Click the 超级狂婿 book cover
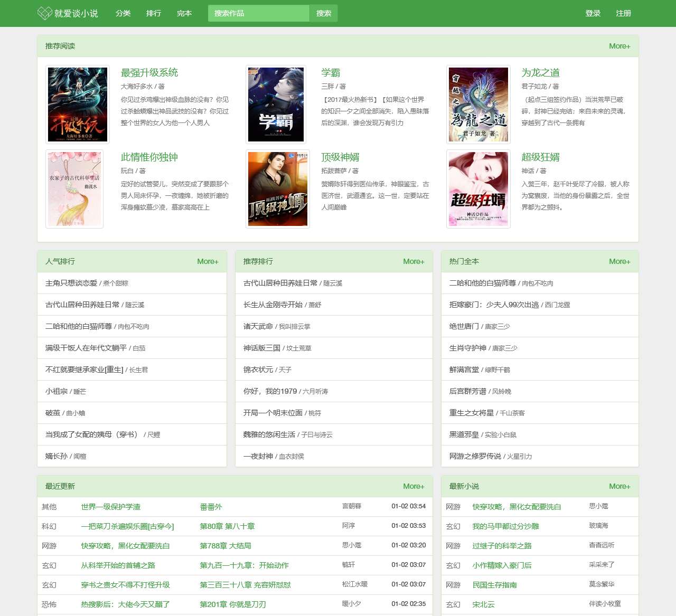676x616 pixels. point(478,189)
